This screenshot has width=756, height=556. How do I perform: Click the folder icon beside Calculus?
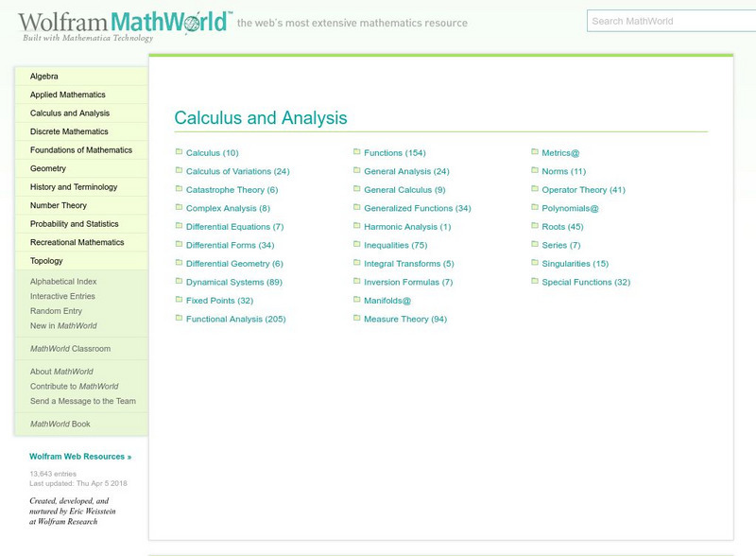[x=178, y=152]
